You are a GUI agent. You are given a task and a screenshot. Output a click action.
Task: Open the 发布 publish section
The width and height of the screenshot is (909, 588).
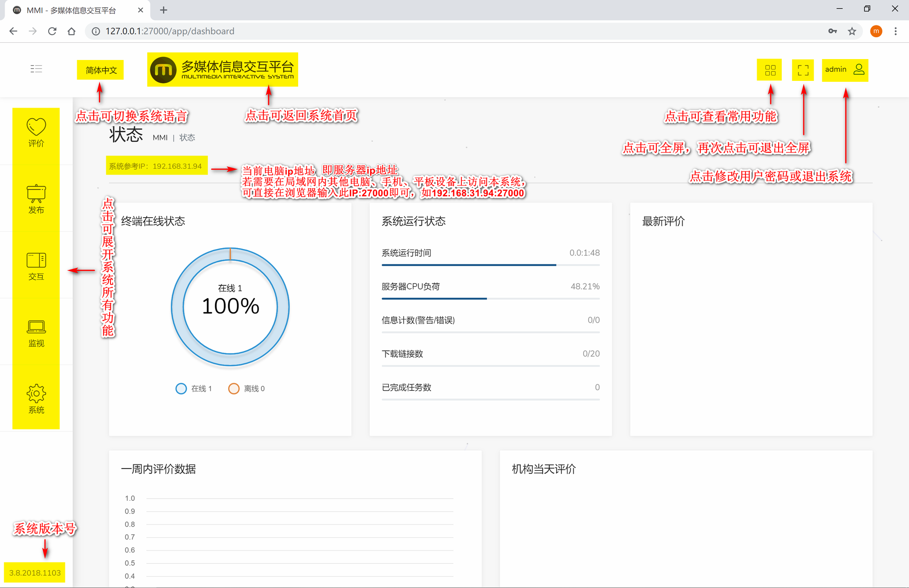(x=36, y=199)
